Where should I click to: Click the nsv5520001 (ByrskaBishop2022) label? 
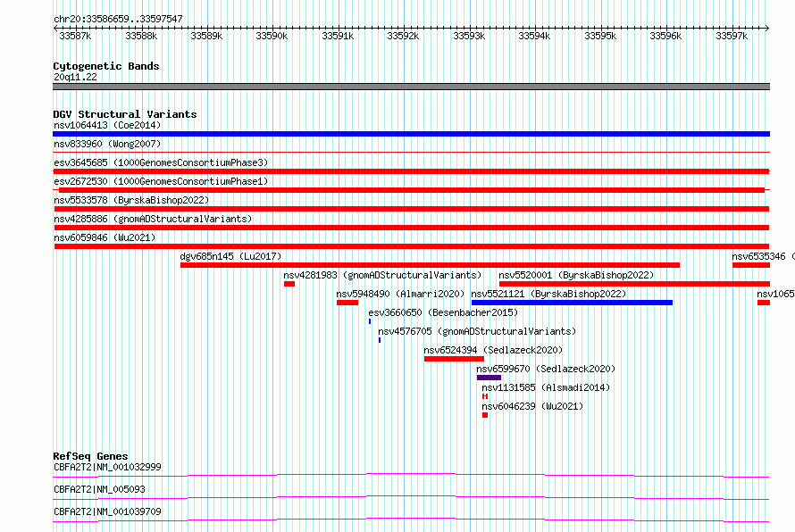click(576, 275)
